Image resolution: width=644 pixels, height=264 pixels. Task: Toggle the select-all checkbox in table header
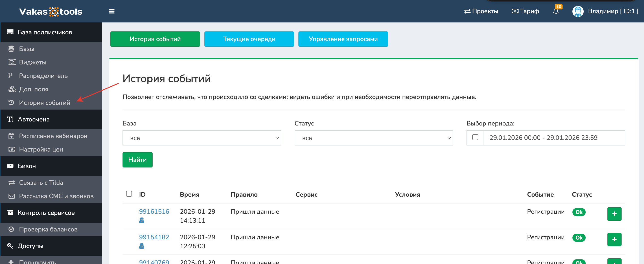tap(129, 194)
